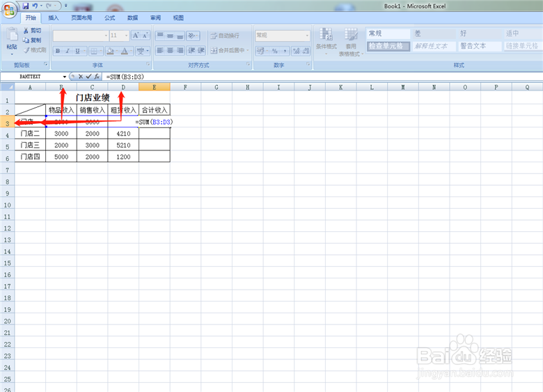Click the Redo arrow in quick access toolbar
Viewport: 543px width, 392px height.
pos(49,6)
